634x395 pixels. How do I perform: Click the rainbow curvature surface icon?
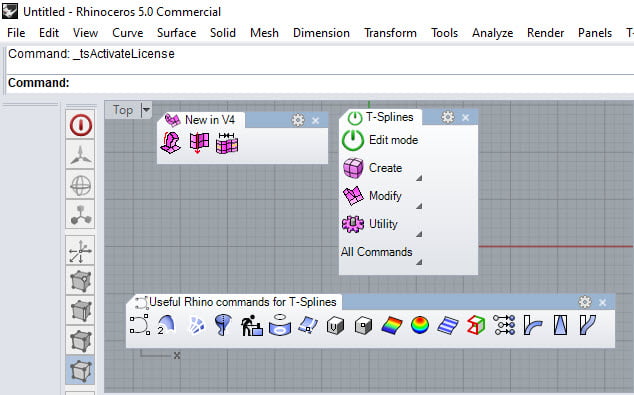click(392, 325)
